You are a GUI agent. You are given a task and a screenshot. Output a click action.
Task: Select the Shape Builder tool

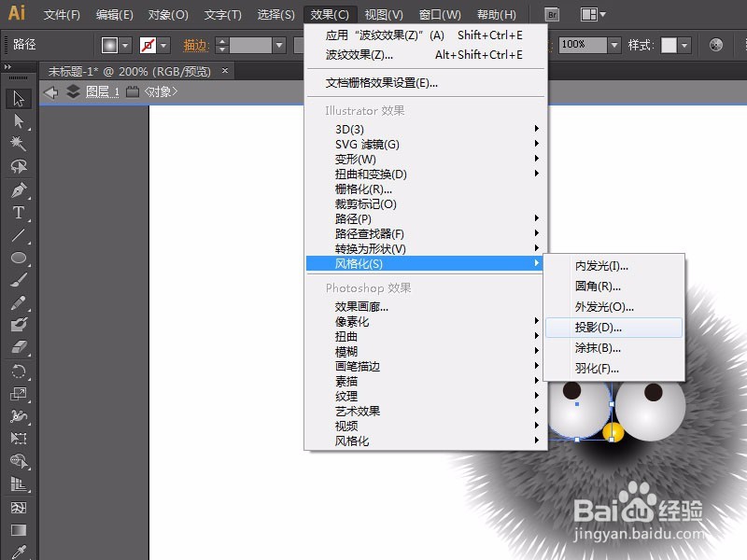point(19,461)
